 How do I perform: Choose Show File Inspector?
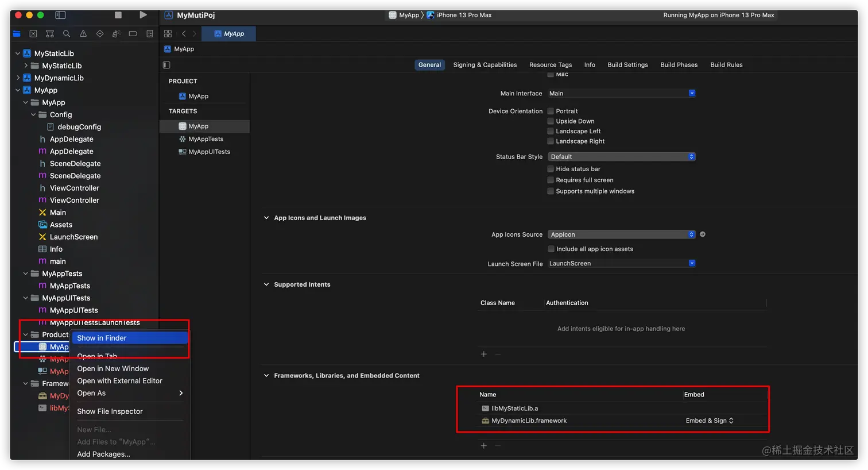[130, 411]
